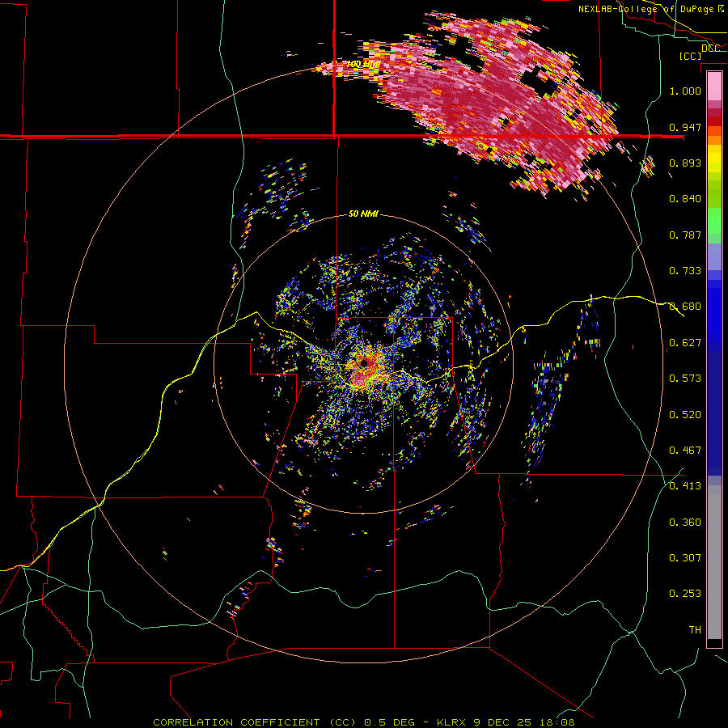Pick the yellow band beside 0.893 on scale
728x728 pixels.
pyautogui.click(x=714, y=163)
